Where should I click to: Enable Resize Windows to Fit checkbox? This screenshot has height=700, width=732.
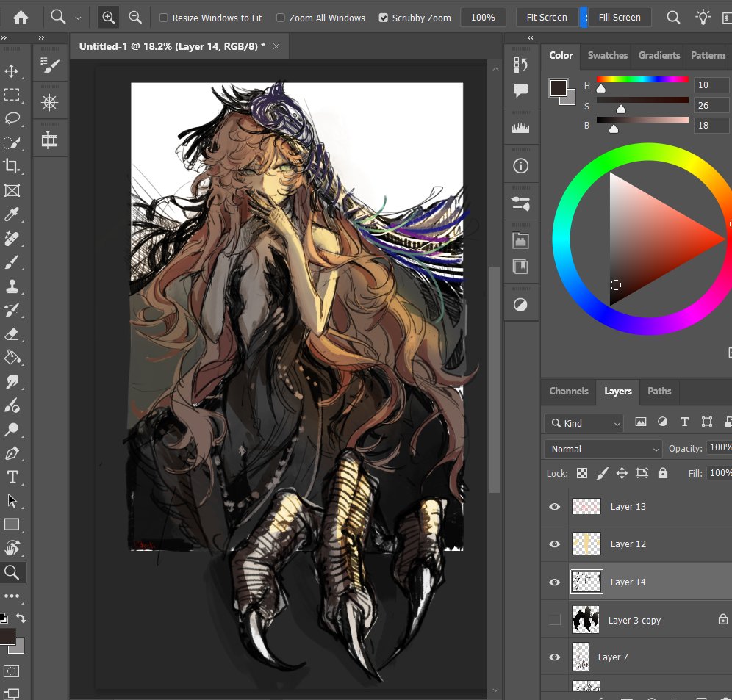[163, 18]
